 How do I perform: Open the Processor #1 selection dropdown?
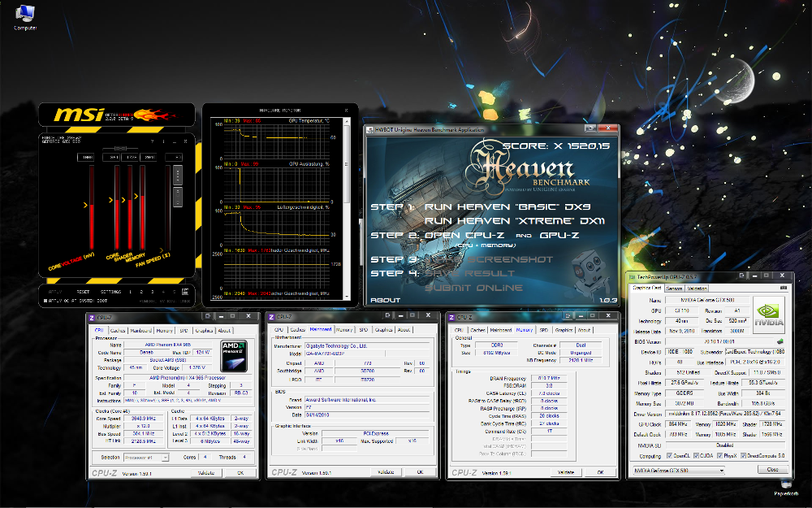[146, 457]
